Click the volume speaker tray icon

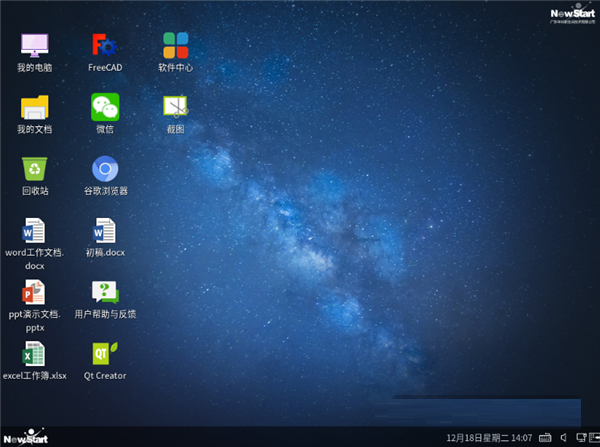[x=564, y=437]
